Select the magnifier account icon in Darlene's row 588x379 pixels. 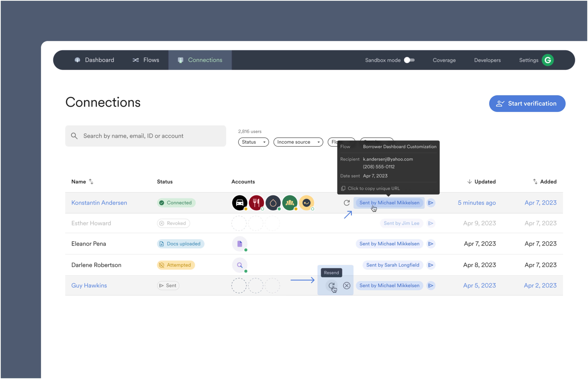click(x=239, y=265)
